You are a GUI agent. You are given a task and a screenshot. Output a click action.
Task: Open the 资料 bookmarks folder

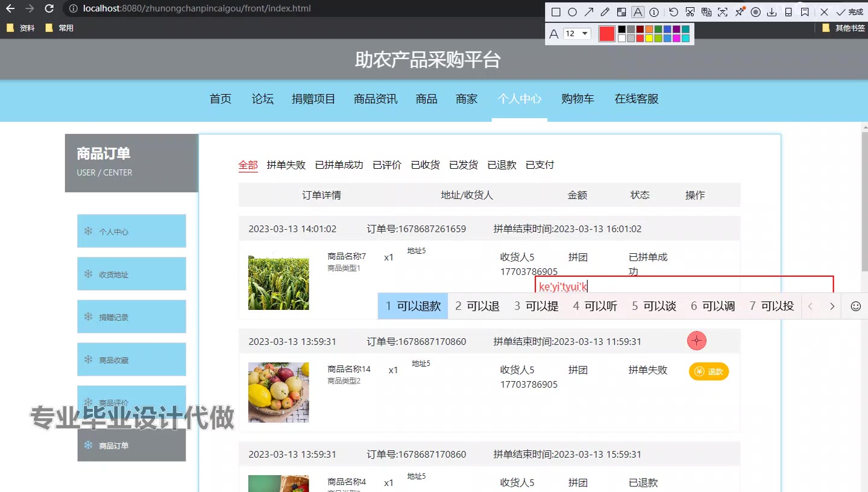click(x=20, y=28)
